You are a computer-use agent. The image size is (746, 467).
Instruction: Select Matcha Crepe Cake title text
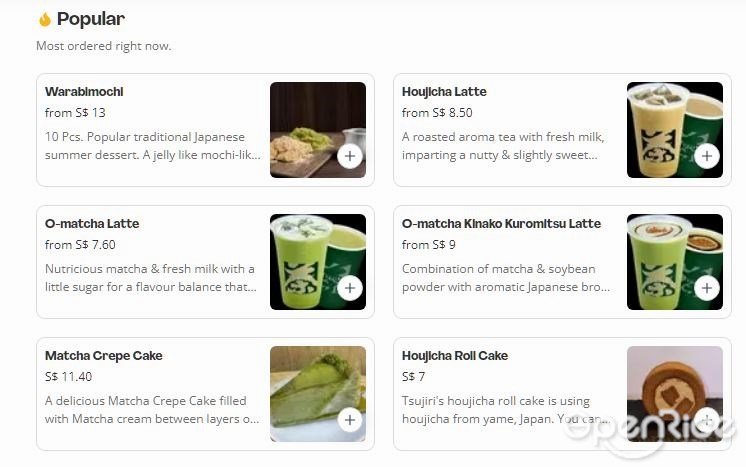tap(104, 356)
